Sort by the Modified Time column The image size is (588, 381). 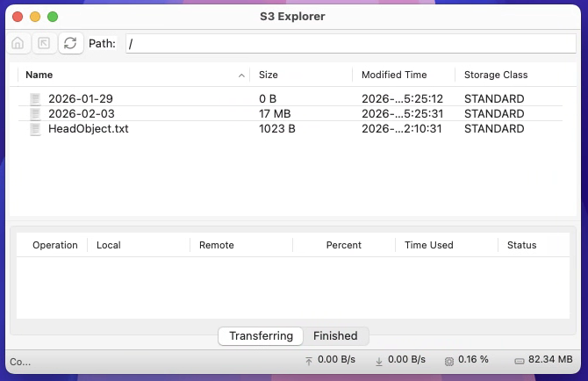click(394, 75)
